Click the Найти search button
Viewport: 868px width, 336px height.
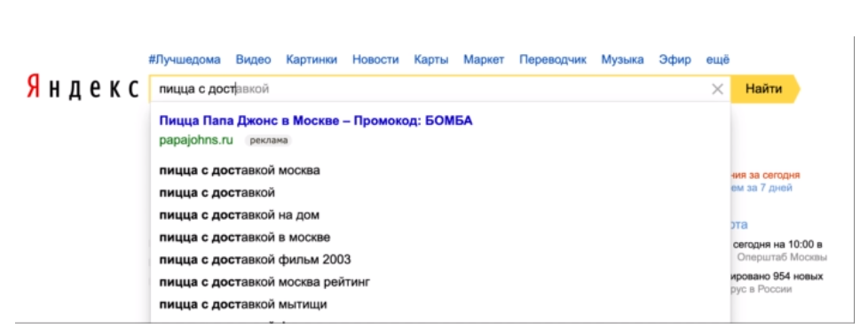tap(765, 89)
